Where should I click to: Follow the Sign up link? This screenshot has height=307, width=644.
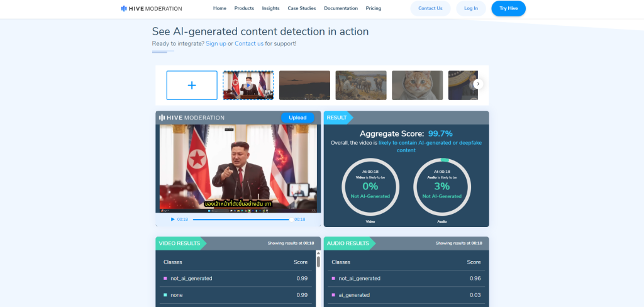216,43
